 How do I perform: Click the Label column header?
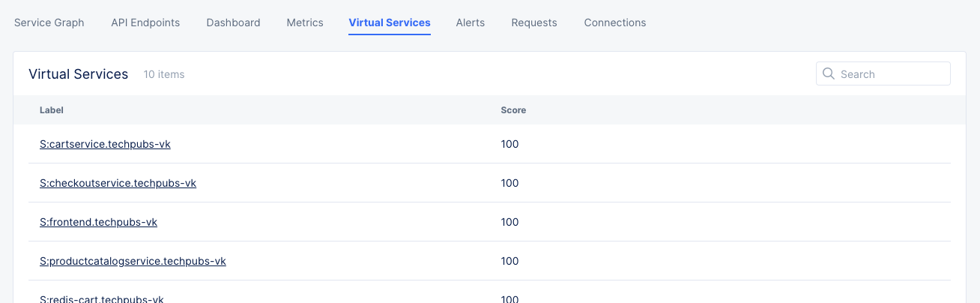[52, 110]
